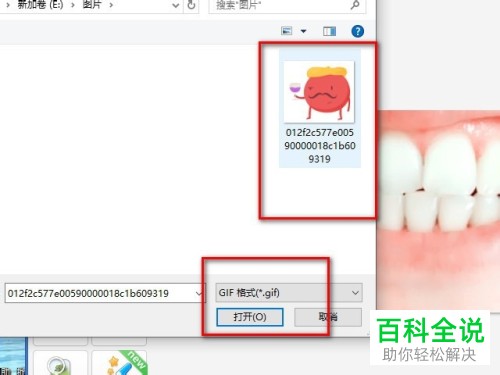Screen dimensions: 500x375
Task: Change view mode with the view icon
Action: pos(286,31)
